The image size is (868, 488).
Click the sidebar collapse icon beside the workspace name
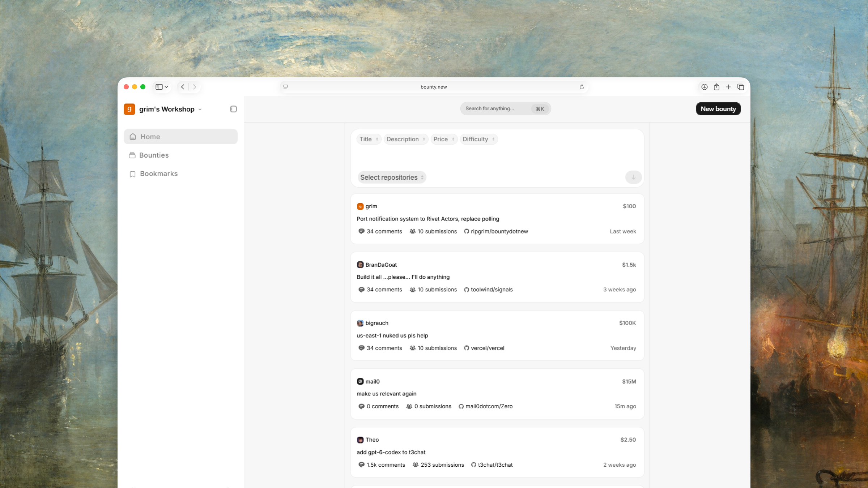click(233, 109)
